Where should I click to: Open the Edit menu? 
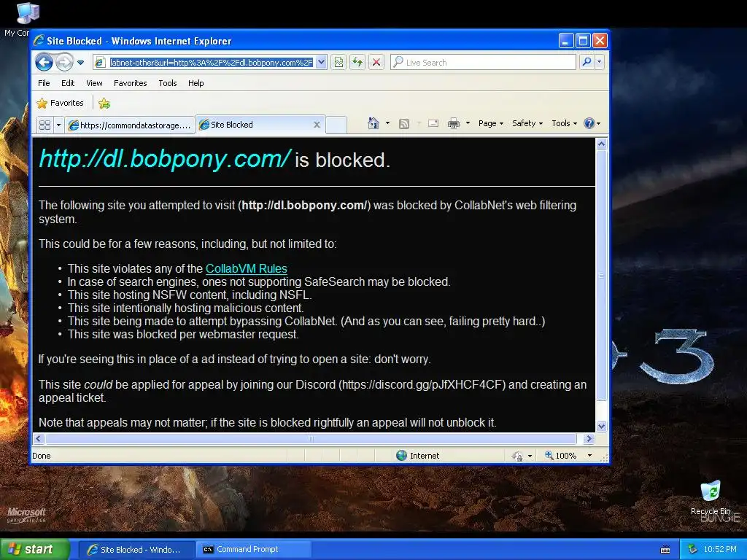[68, 83]
